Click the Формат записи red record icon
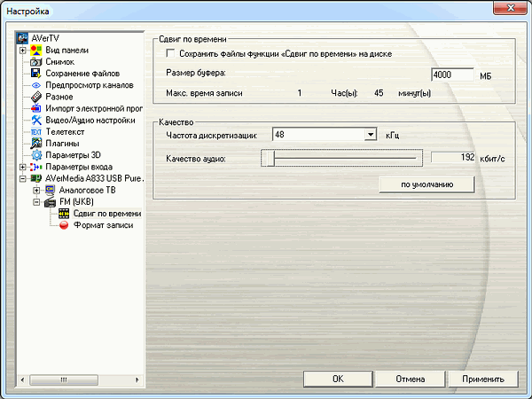 [x=64, y=225]
